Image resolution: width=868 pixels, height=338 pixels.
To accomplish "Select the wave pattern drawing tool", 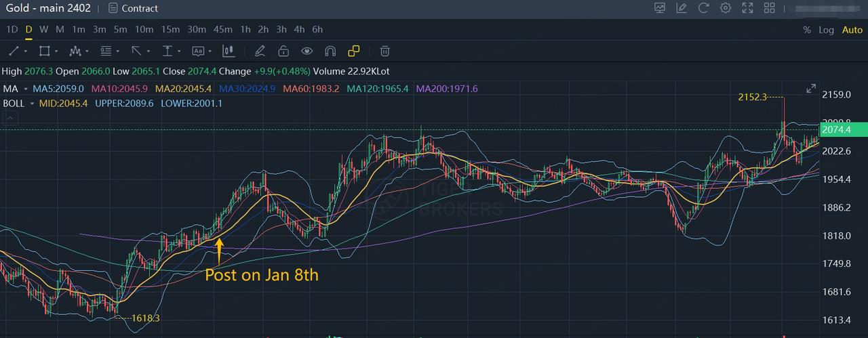I will [75, 51].
